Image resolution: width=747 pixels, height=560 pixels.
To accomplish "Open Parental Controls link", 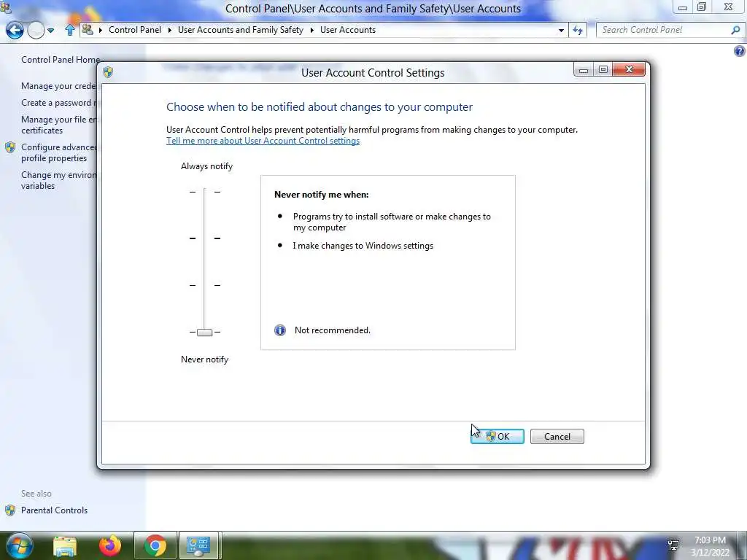I will (x=54, y=510).
